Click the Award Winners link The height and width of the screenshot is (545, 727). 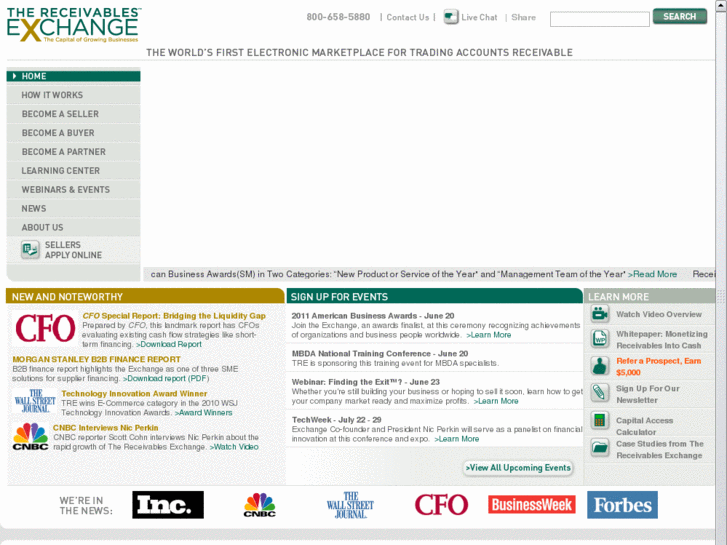click(x=204, y=413)
